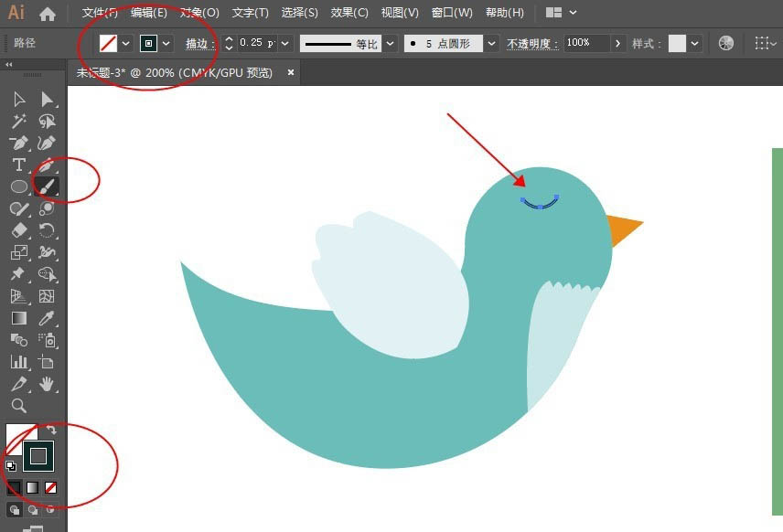Activate the Fill box in toolbox
The height and width of the screenshot is (532, 783).
click(x=14, y=432)
